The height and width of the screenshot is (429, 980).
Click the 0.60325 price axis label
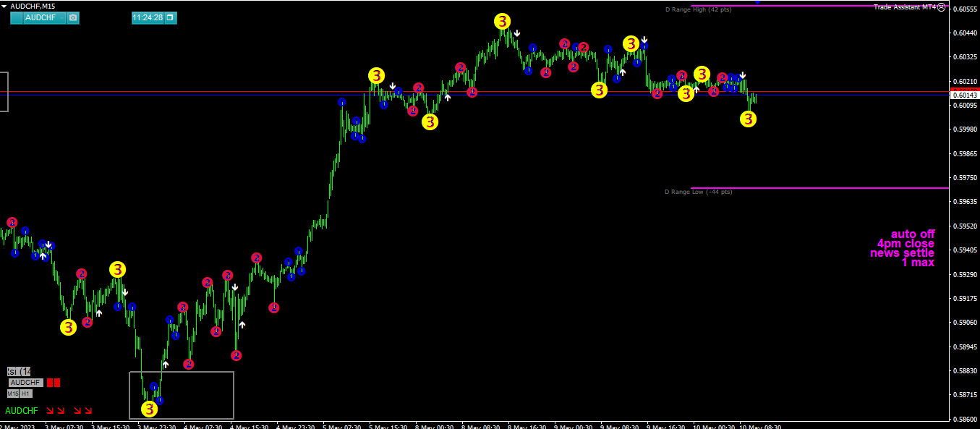click(965, 57)
